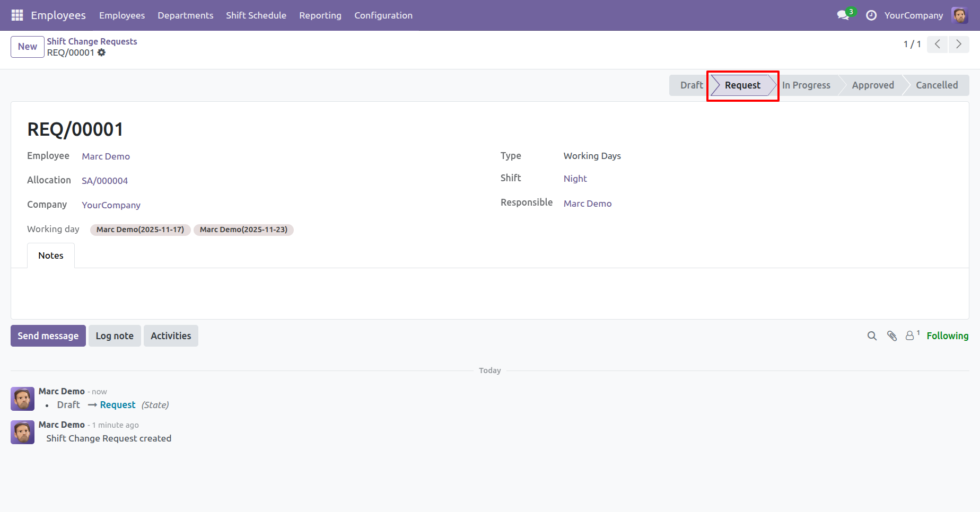Set status to Cancelled
Screen dimensions: 980x512
click(937, 85)
